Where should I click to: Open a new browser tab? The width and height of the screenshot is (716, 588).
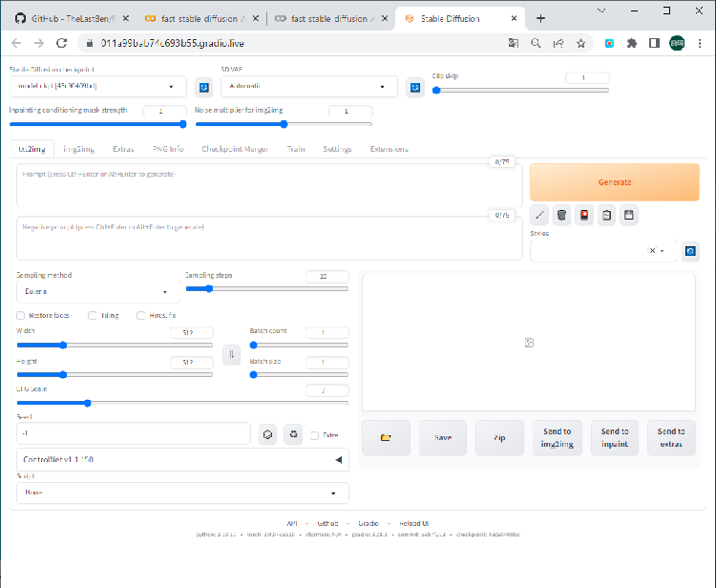[540, 19]
